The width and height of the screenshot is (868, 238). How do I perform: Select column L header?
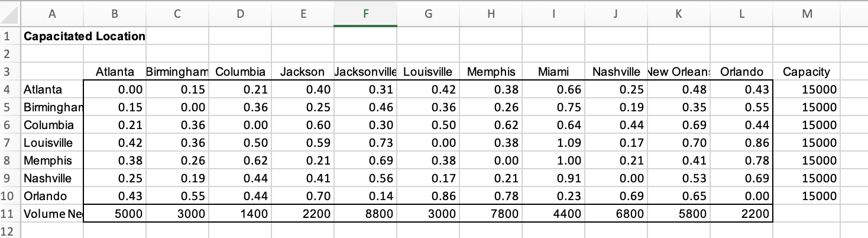[741, 13]
